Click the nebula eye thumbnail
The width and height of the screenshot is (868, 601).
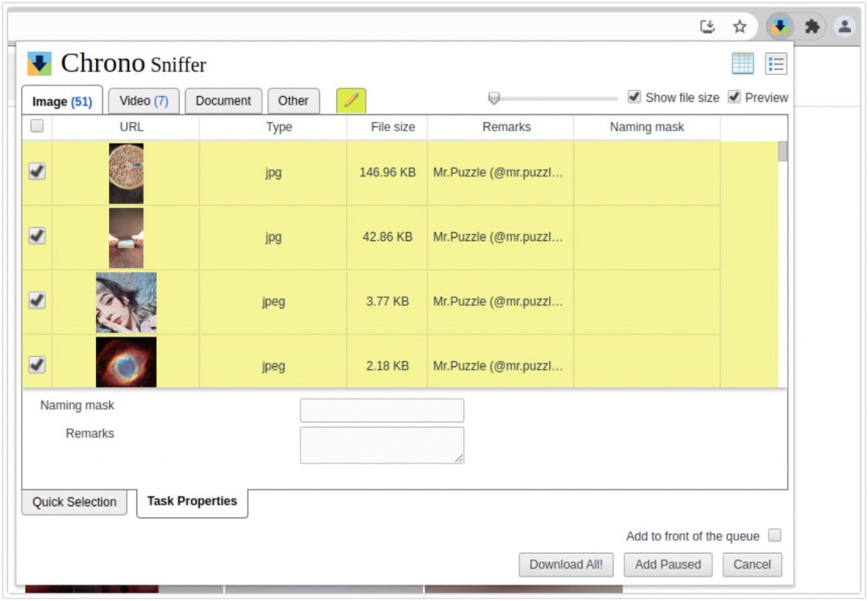[126, 362]
